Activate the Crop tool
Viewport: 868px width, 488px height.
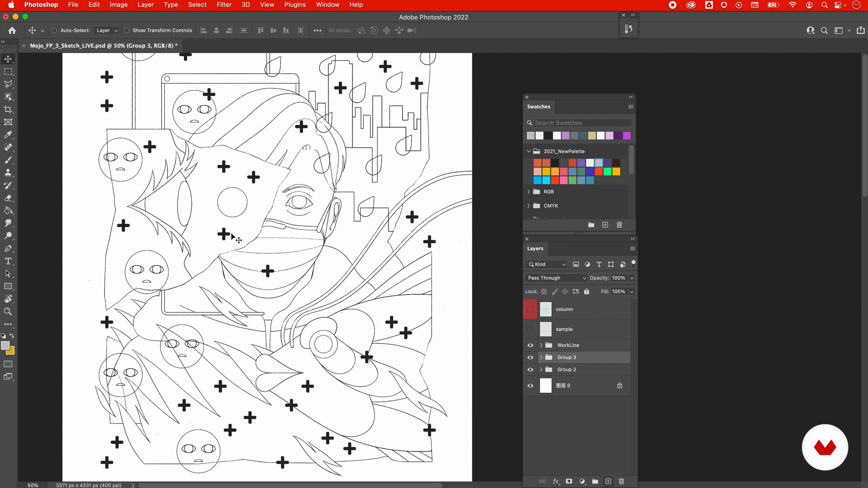pyautogui.click(x=8, y=109)
